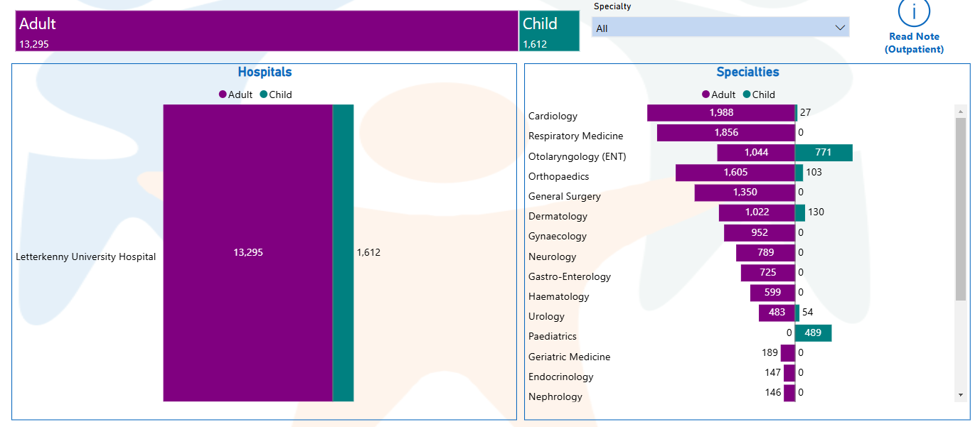
Task: Toggle Child legend marker in Specialties chart
Action: [747, 94]
